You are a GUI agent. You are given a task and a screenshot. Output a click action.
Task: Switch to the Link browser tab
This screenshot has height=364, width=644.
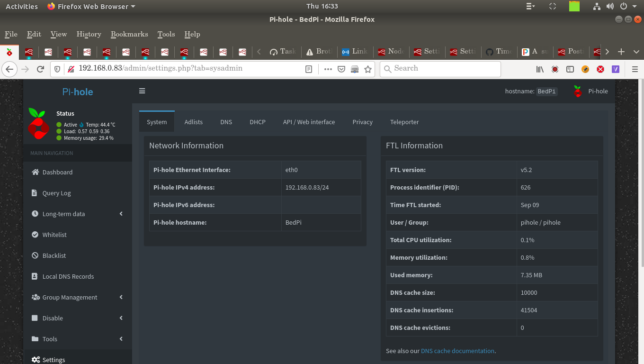click(354, 52)
